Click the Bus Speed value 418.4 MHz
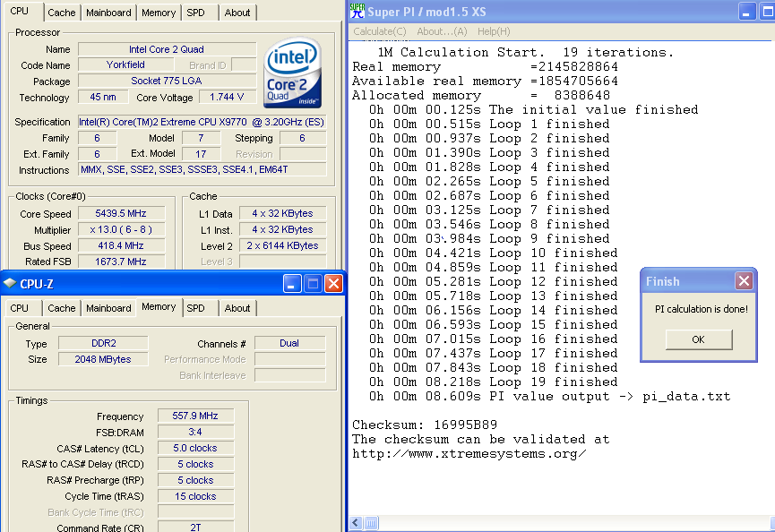Screen dimensions: 775x532 [x=121, y=245]
